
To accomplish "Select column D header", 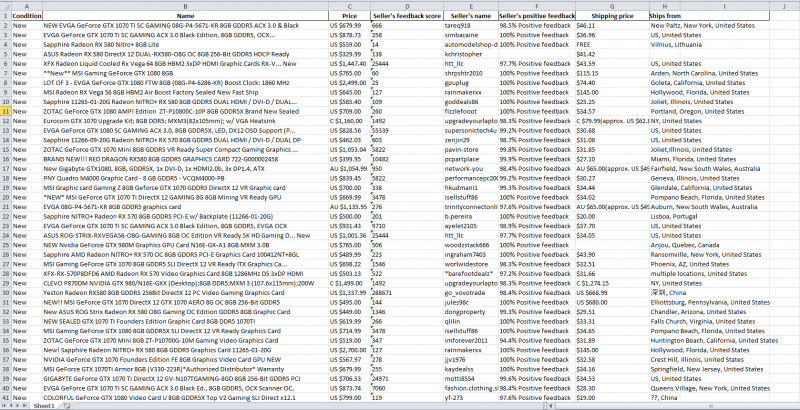I will [x=407, y=6].
